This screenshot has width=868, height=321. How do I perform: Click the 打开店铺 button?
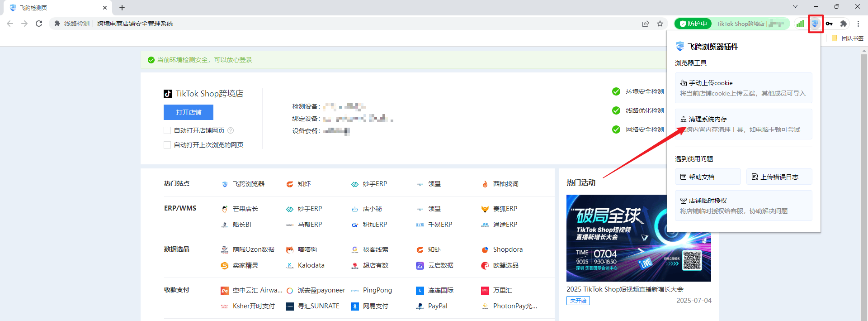point(189,112)
